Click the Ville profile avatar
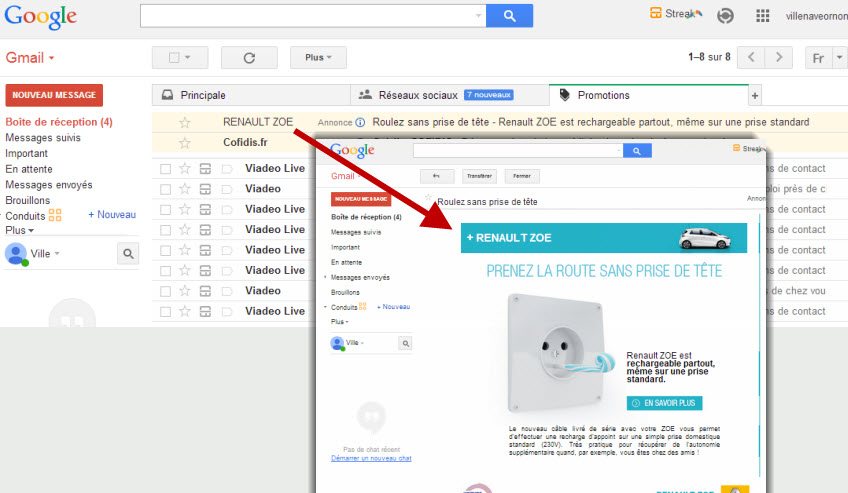 click(x=15, y=253)
